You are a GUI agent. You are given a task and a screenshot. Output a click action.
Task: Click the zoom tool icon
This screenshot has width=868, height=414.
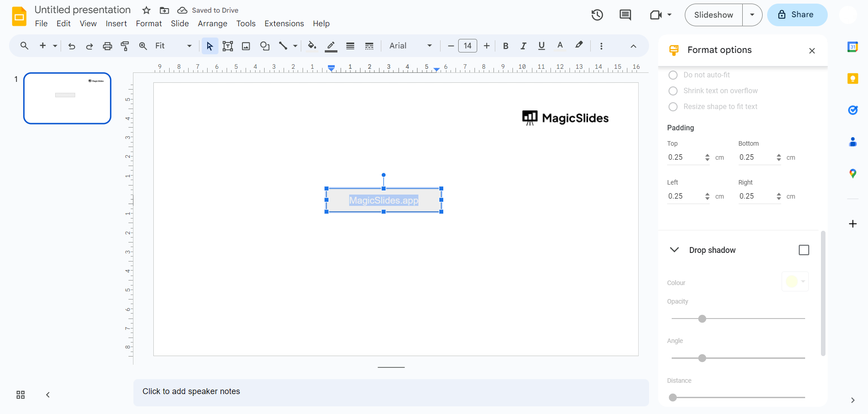tap(143, 46)
